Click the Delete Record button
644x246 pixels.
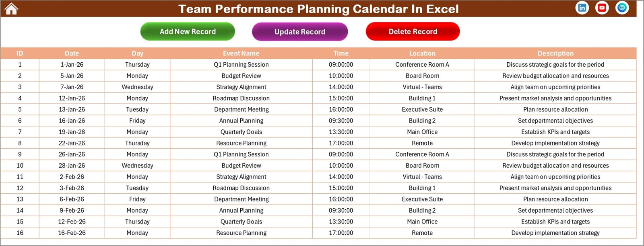(x=413, y=31)
